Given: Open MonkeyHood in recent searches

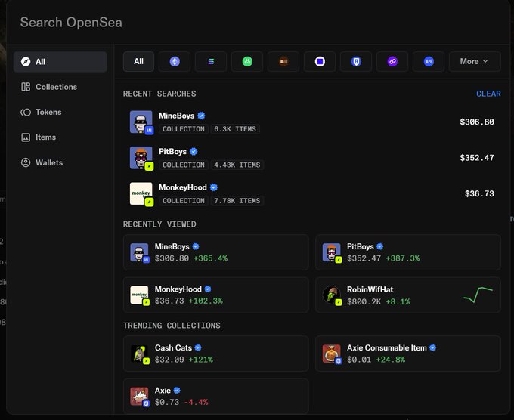Looking at the screenshot, I should (312, 193).
